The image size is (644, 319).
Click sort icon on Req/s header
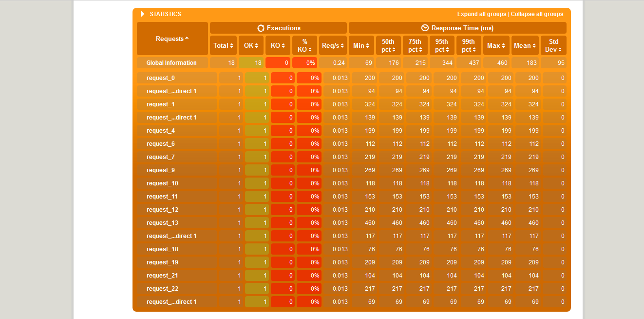tap(342, 46)
